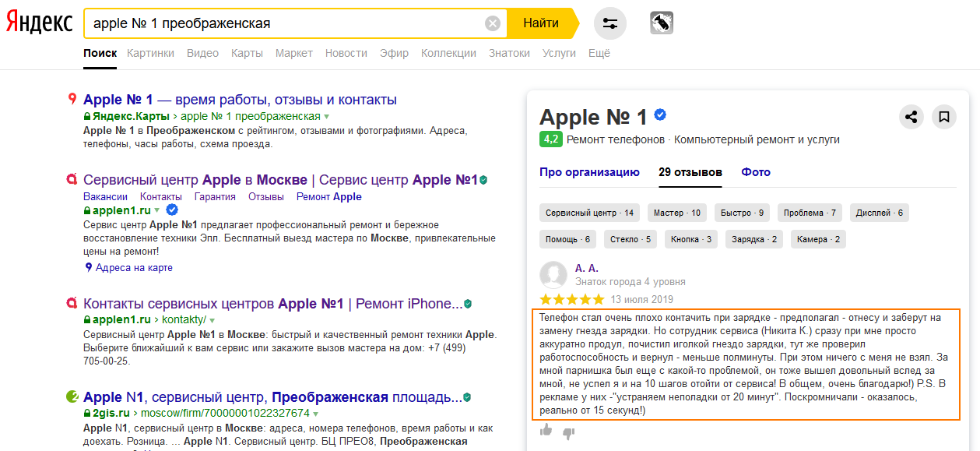980x451 pixels.
Task: Like the review with thumbs up
Action: (x=546, y=431)
